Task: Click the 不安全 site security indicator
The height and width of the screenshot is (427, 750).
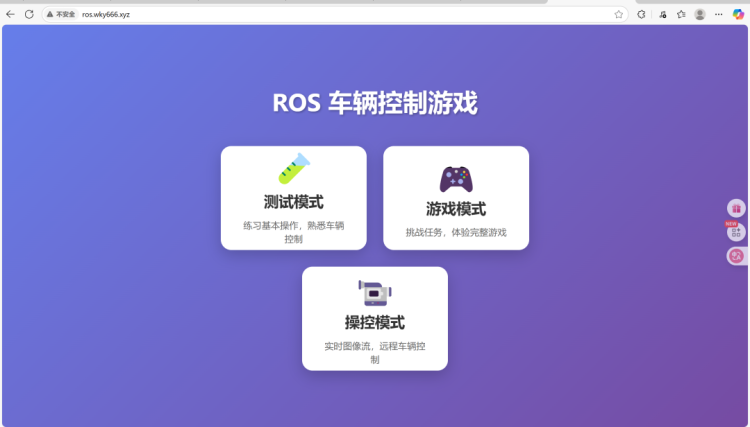Action: pyautogui.click(x=61, y=14)
